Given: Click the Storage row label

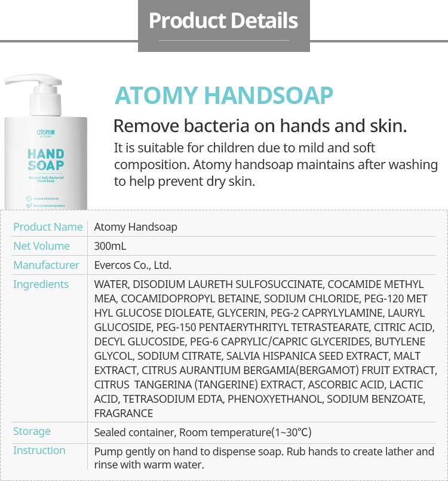Looking at the screenshot, I should [32, 431].
